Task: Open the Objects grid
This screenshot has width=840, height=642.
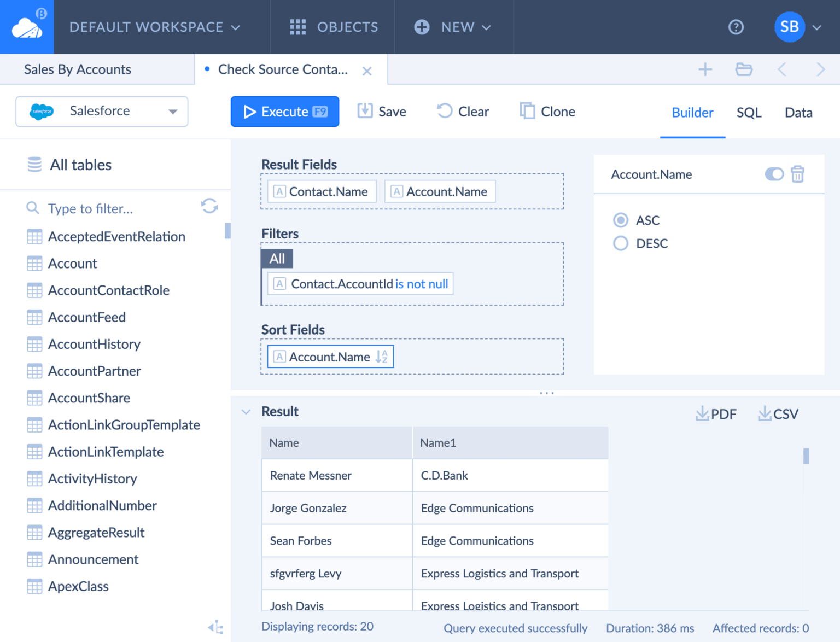Action: (332, 27)
